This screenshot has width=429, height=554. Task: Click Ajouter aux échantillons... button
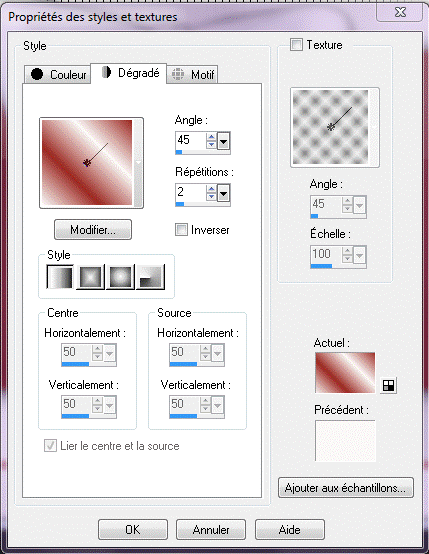pos(346,488)
